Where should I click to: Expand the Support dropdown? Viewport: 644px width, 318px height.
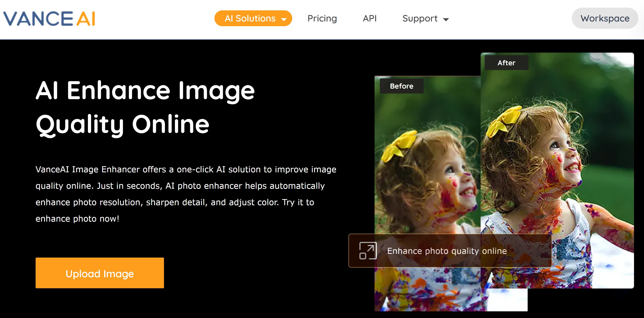[425, 19]
